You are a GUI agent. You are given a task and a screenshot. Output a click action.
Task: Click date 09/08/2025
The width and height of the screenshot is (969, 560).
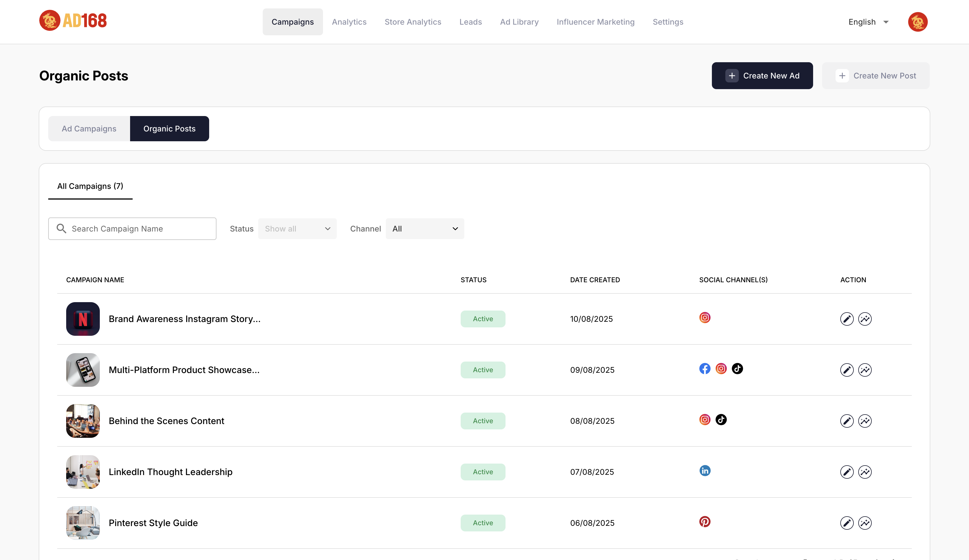[x=592, y=370]
